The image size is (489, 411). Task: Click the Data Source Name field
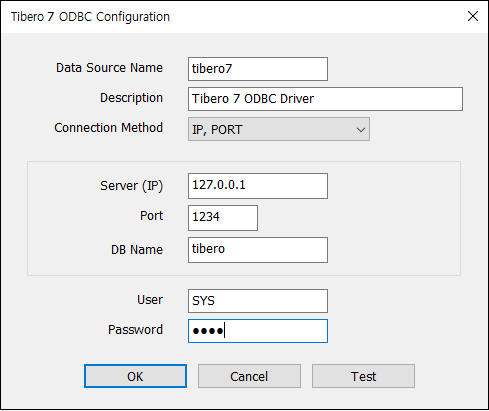[258, 69]
